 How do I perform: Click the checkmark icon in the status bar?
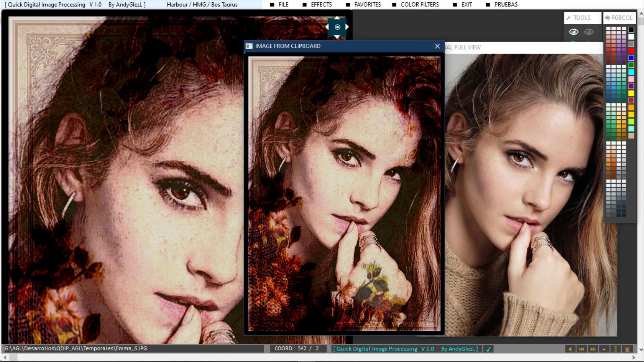[488, 349]
